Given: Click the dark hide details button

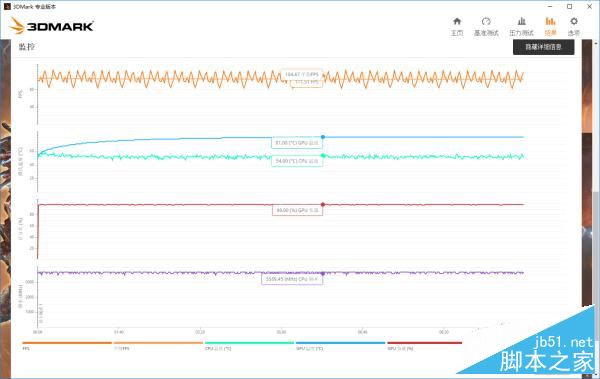Looking at the screenshot, I should [543, 47].
